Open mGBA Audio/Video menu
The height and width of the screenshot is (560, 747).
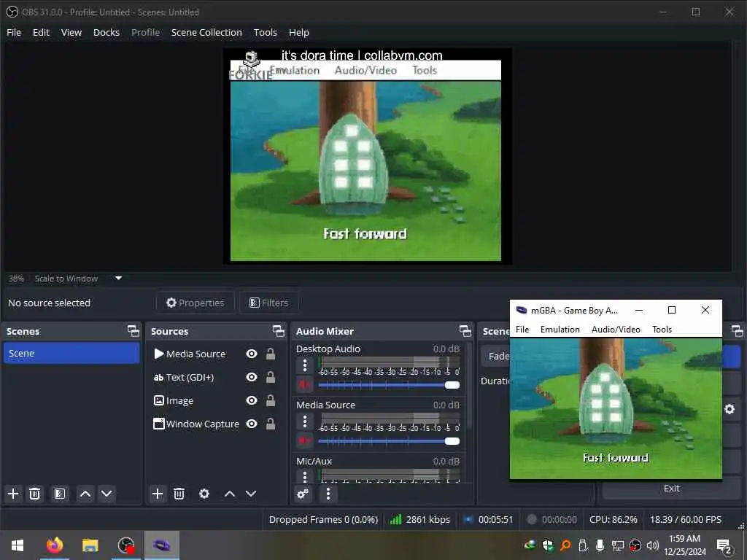click(x=616, y=330)
